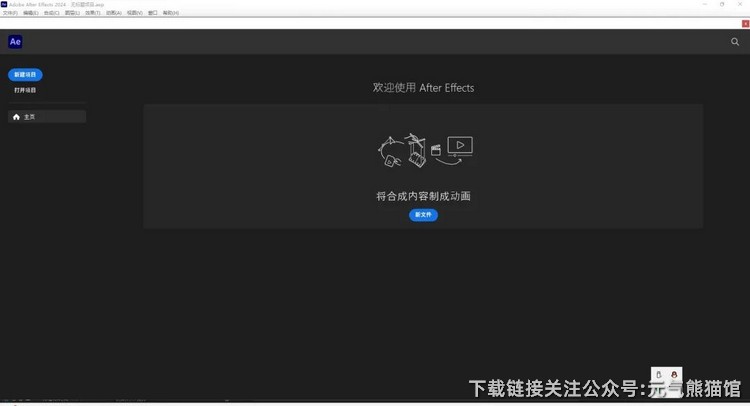This screenshot has height=406, width=750.
Task: Click the After Effects title bar icon
Action: pos(4,4)
